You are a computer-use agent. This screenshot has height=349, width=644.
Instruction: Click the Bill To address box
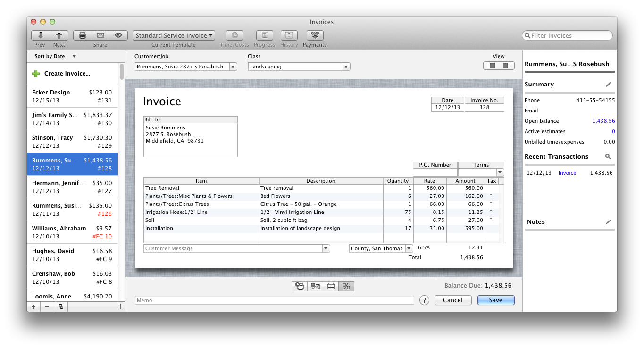(x=191, y=140)
